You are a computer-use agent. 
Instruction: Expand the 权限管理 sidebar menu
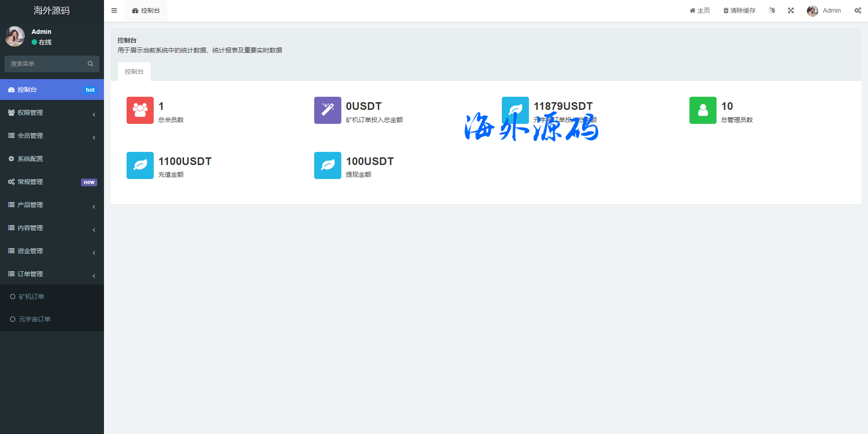52,113
